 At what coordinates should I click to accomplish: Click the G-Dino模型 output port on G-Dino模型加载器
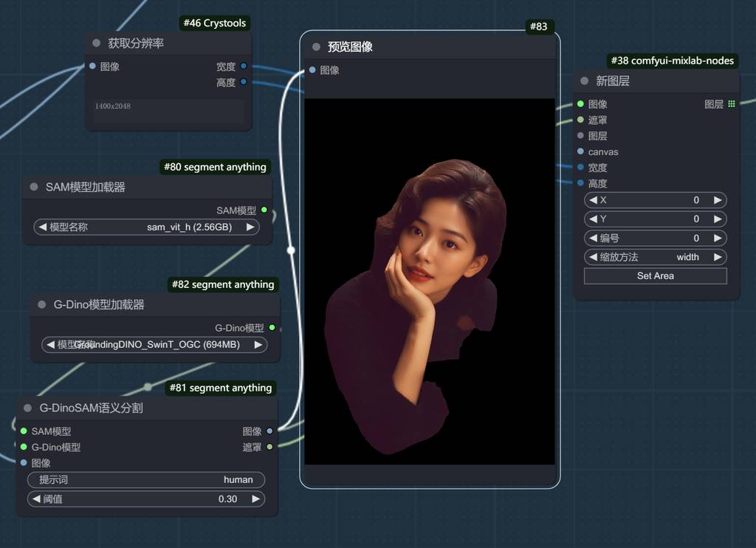point(272,328)
